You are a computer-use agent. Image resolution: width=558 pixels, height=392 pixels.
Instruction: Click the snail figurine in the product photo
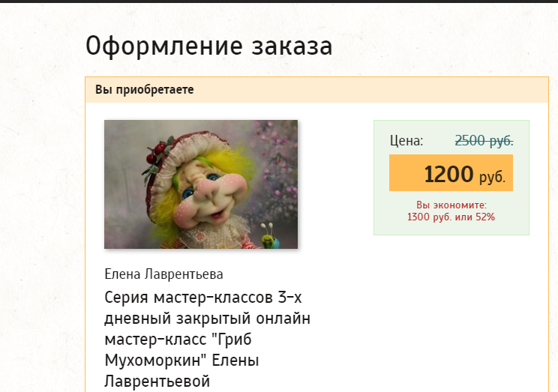tap(271, 238)
